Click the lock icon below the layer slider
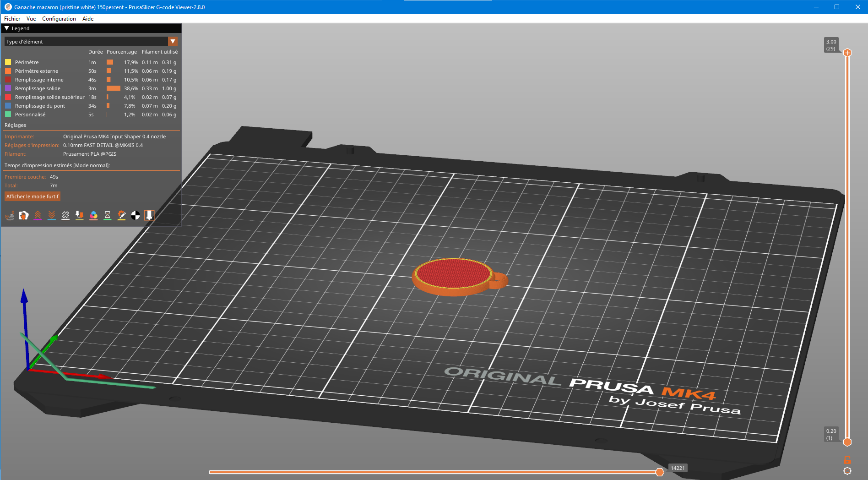The image size is (868, 480). click(x=847, y=460)
